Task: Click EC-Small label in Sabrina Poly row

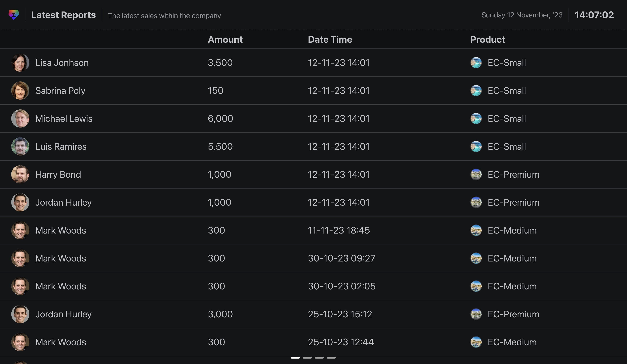Action: [x=507, y=91]
